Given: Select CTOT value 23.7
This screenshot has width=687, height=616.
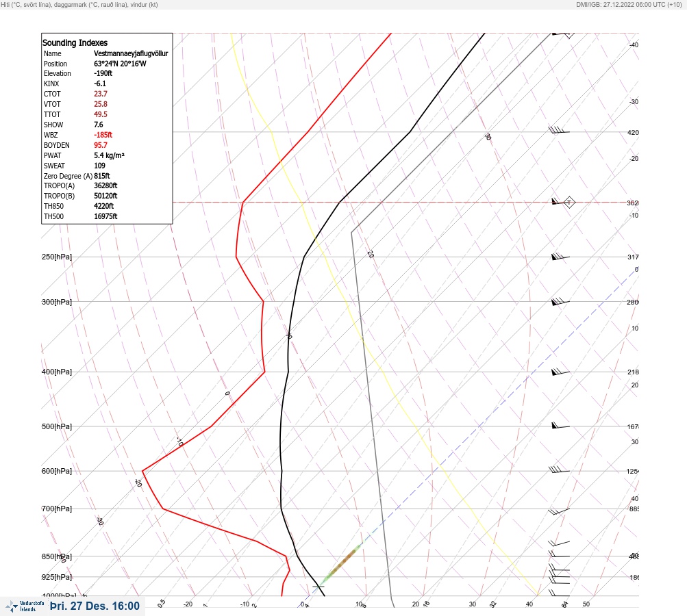Looking at the screenshot, I should [101, 94].
